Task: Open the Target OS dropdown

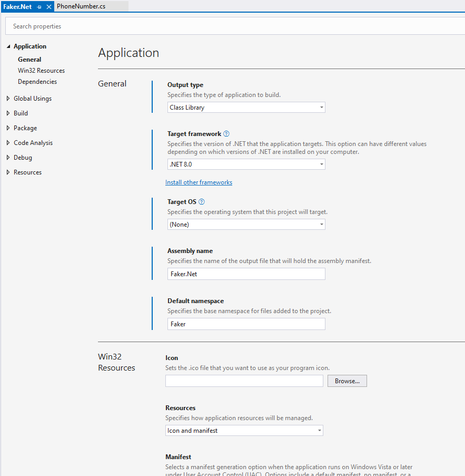Action: [246, 225]
